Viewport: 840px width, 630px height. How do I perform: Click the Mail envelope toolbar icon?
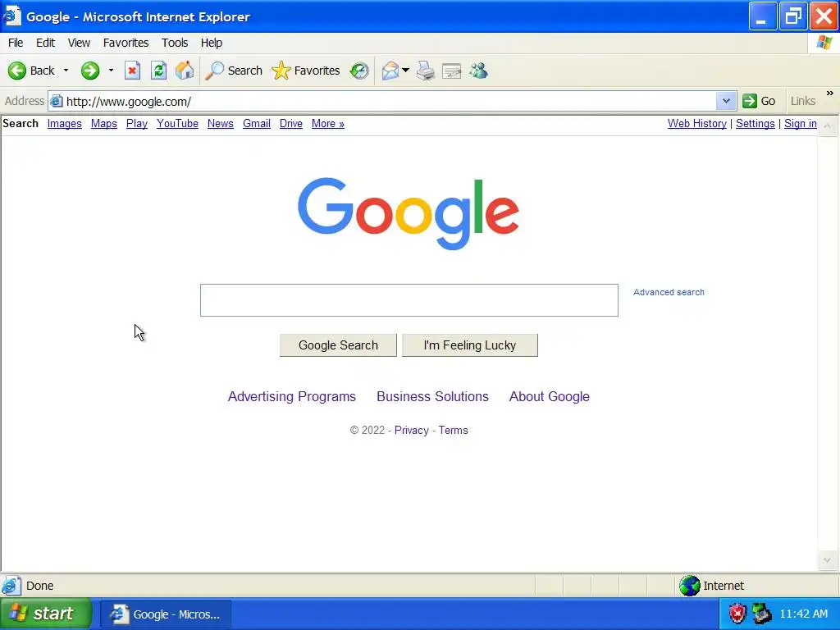pos(390,71)
